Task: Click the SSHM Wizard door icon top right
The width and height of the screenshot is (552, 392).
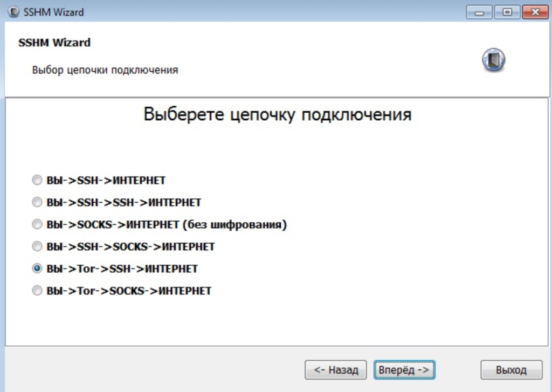Action: [493, 60]
